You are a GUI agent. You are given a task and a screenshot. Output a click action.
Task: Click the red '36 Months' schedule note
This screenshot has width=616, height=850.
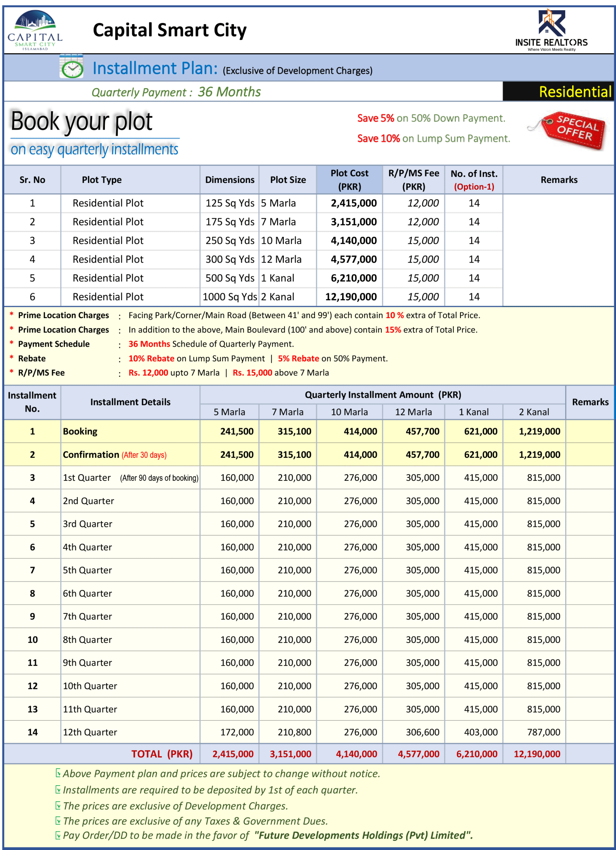click(149, 344)
